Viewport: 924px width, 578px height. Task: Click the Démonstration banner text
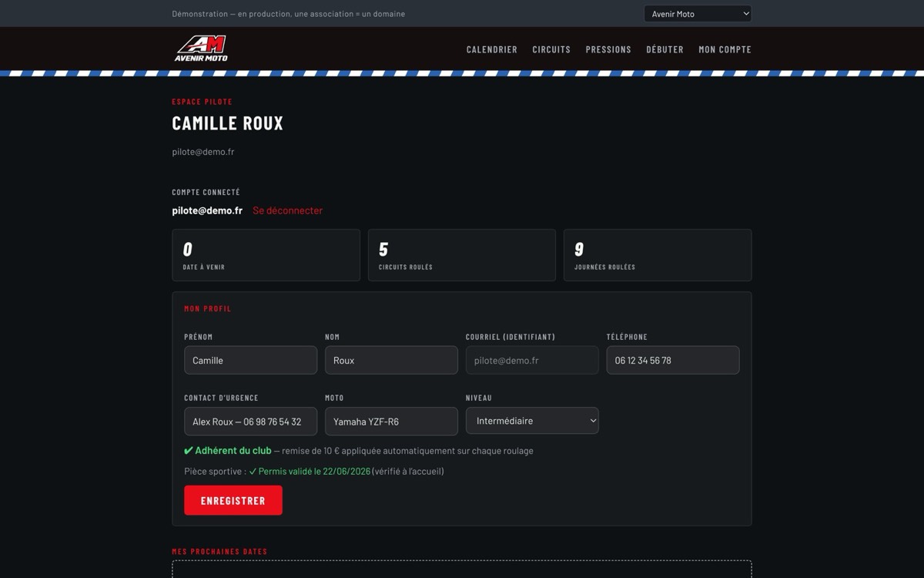(289, 14)
